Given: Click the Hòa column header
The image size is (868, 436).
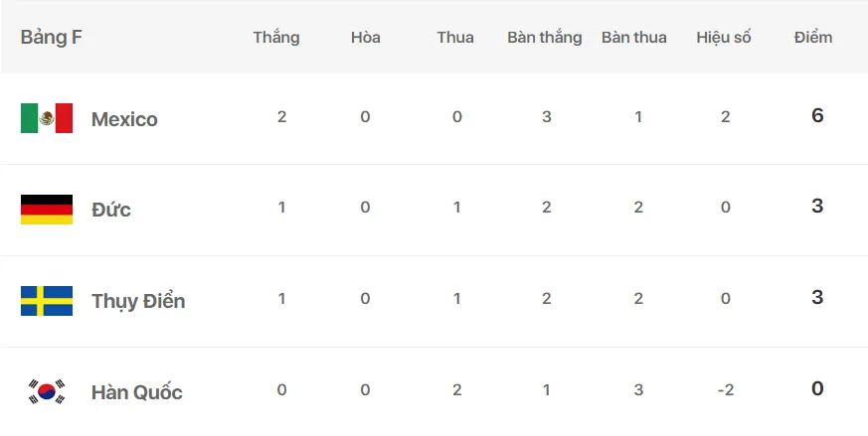Looking at the screenshot, I should click(365, 38).
